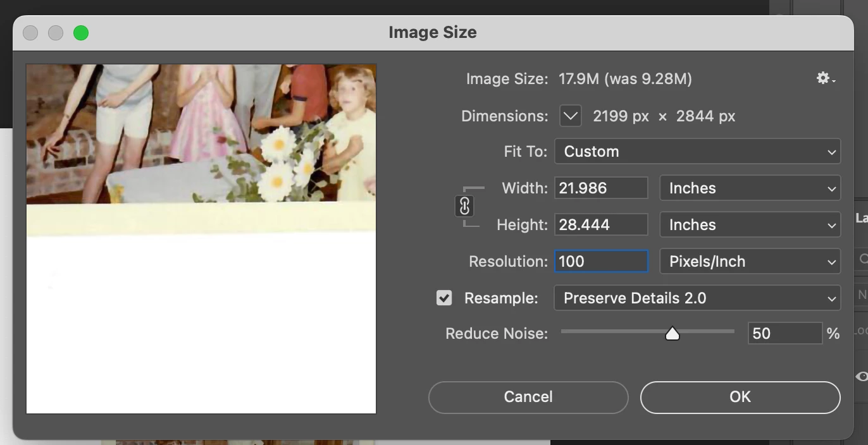Open the Image Size gear settings menu
Screen dimensions: 868x445
click(825, 78)
